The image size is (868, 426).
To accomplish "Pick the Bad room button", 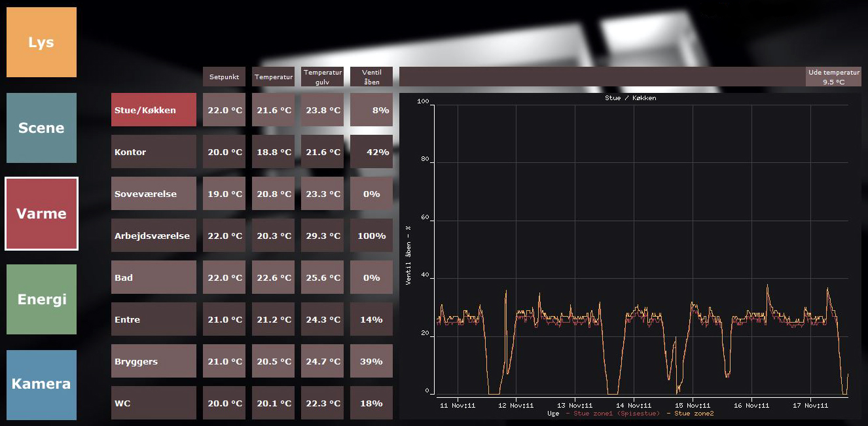I will point(154,277).
